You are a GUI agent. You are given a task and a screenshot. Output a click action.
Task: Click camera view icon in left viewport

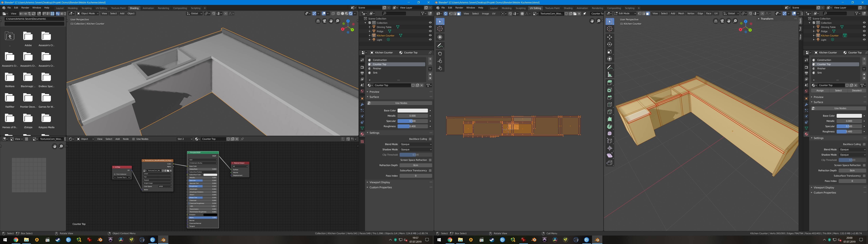(x=324, y=21)
